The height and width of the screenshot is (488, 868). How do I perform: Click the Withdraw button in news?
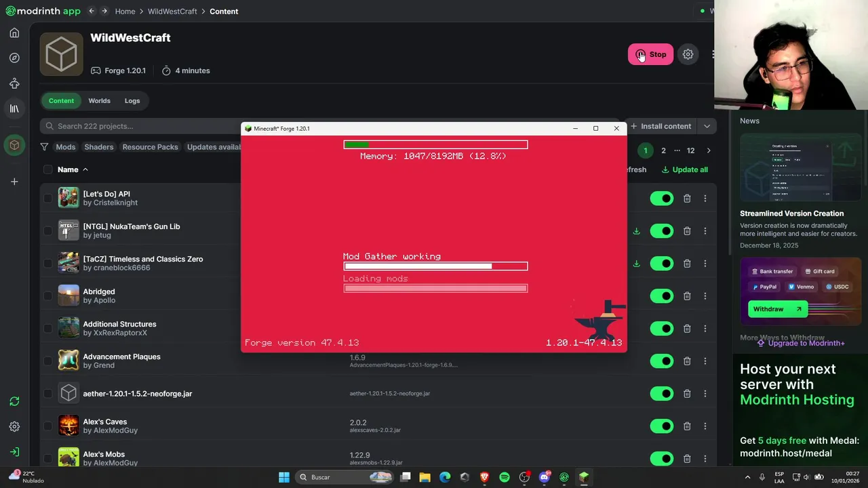(778, 309)
